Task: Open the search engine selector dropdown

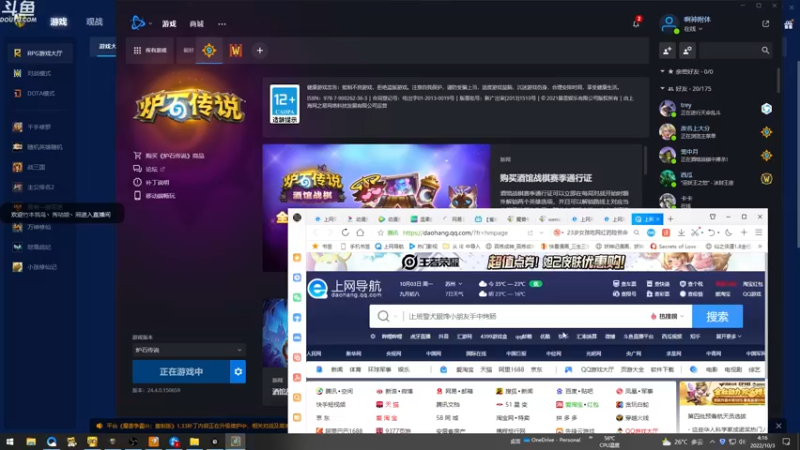Action: [x=387, y=316]
